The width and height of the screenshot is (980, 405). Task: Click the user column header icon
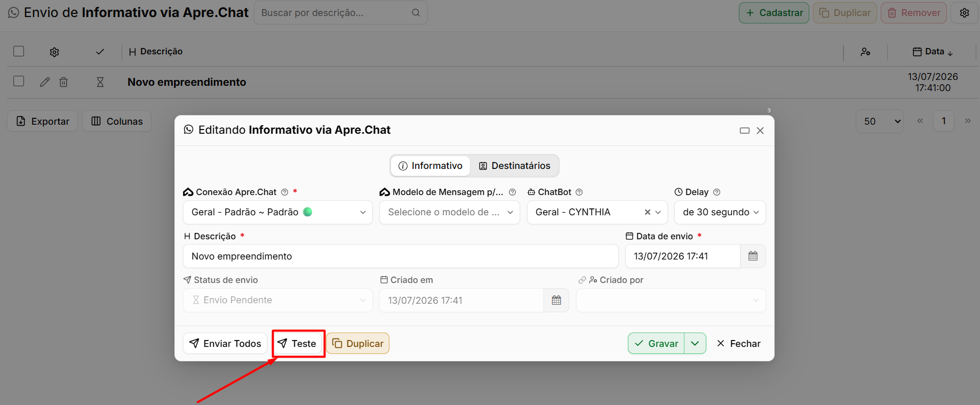click(865, 52)
